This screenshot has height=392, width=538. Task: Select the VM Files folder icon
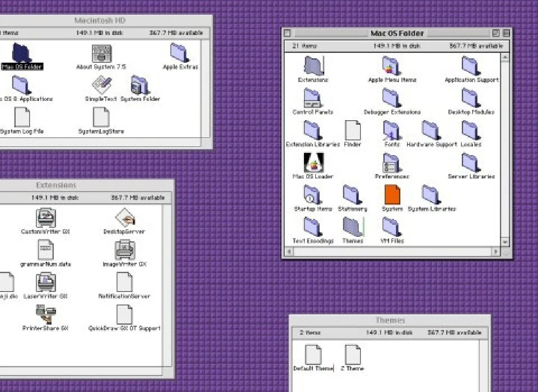tap(392, 227)
